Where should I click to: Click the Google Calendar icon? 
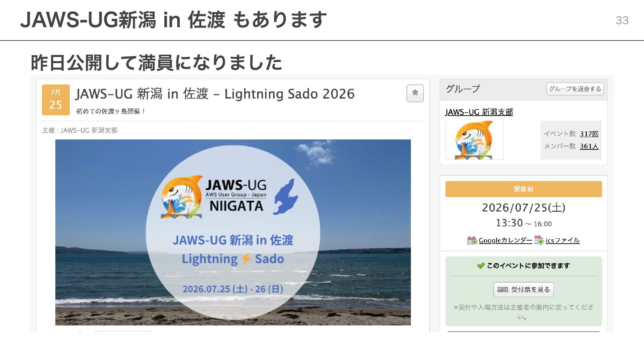click(472, 240)
